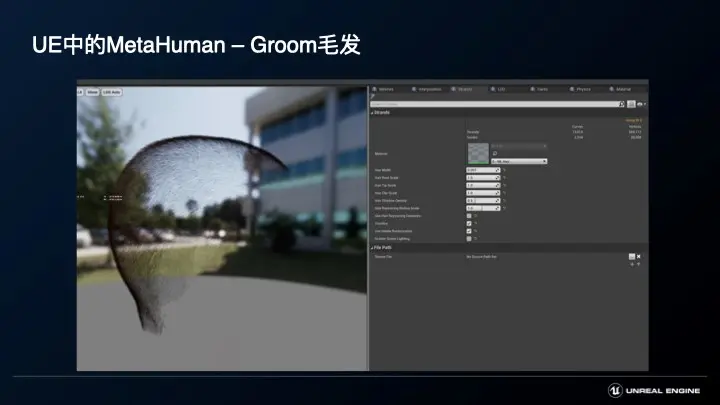Open the property matrix grid button

(631, 104)
